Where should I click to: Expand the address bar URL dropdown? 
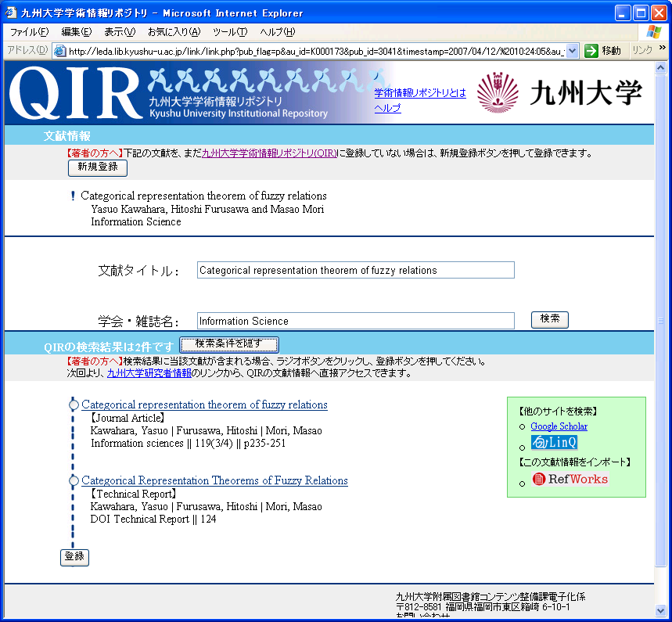tap(572, 50)
